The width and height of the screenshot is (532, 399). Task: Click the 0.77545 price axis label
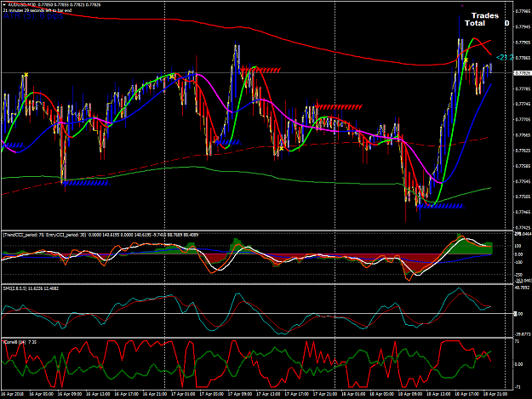tap(523, 181)
